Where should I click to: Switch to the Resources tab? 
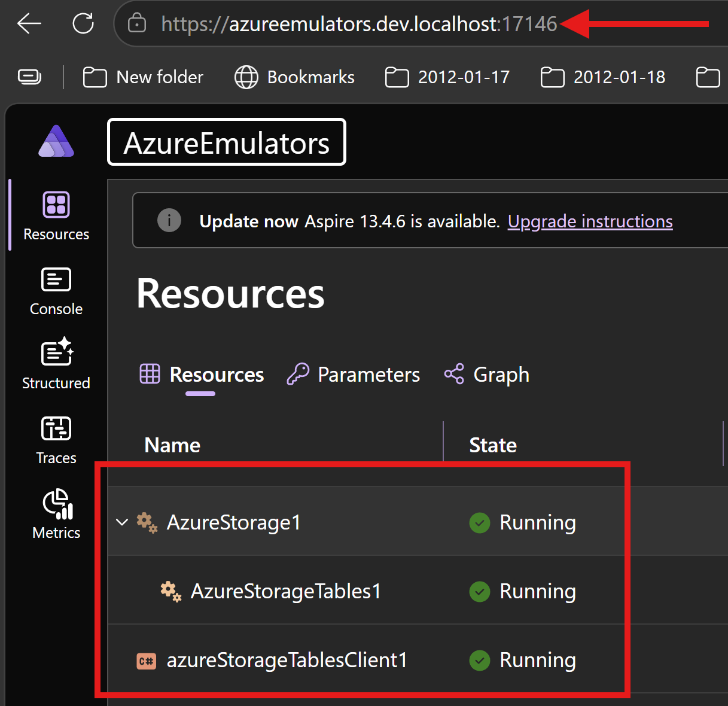click(x=202, y=375)
